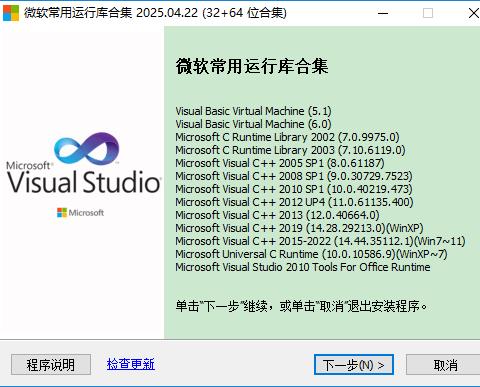Image resolution: width=480 pixels, height=387 pixels.
Task: Open the 程序说明 button
Action: (x=51, y=365)
